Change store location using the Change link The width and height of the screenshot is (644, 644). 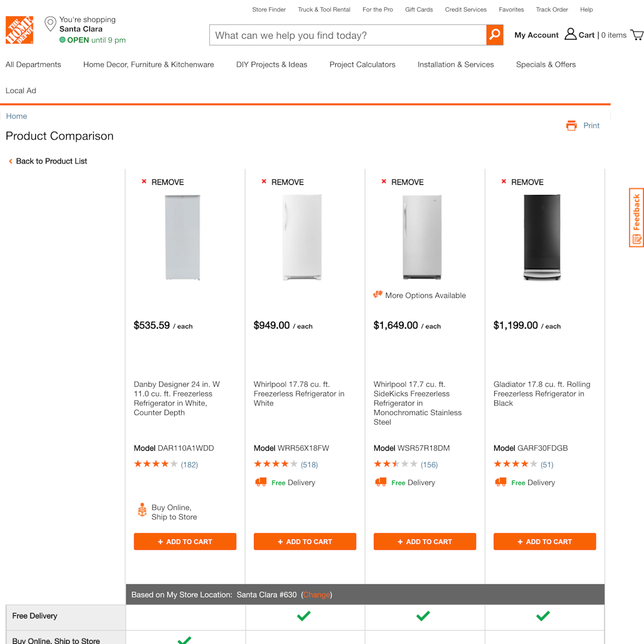(x=317, y=595)
